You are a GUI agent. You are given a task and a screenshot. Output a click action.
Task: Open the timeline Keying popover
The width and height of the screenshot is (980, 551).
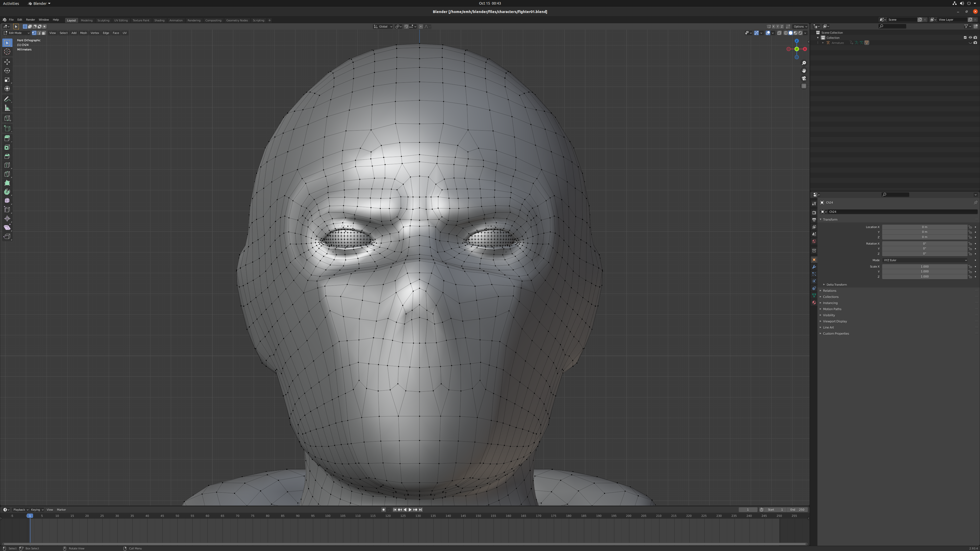(x=37, y=510)
